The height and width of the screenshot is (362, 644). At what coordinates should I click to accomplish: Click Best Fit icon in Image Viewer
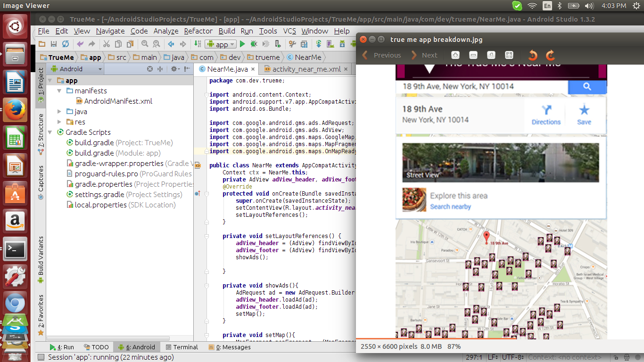pyautogui.click(x=509, y=55)
